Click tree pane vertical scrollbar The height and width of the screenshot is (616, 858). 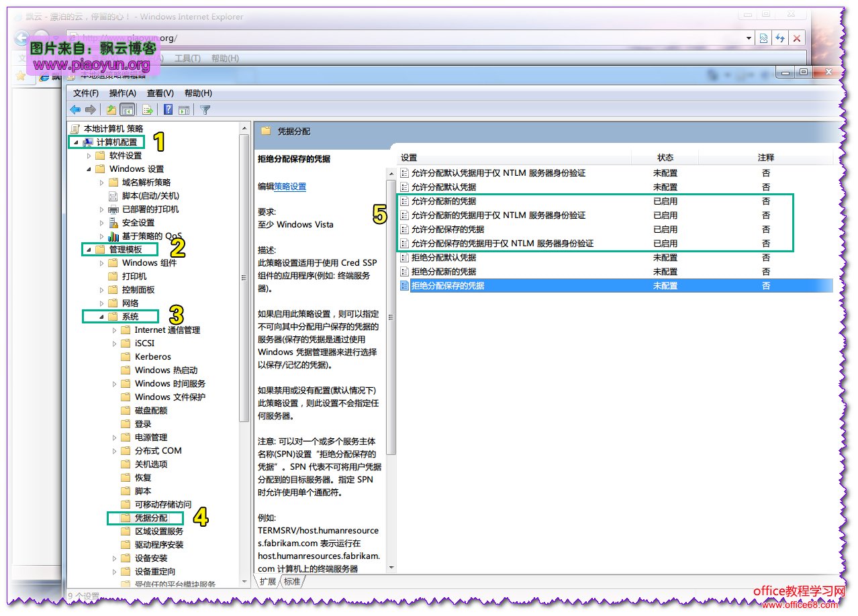244,356
